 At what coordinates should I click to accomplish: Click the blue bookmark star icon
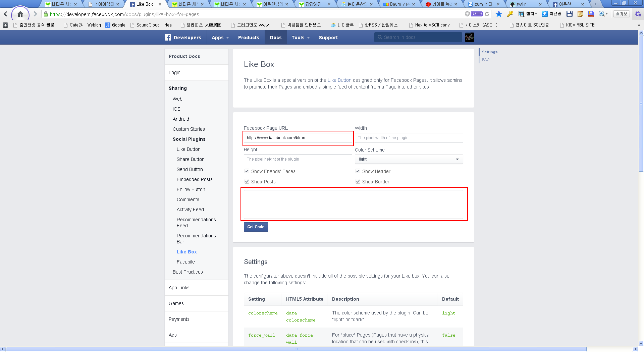[499, 14]
